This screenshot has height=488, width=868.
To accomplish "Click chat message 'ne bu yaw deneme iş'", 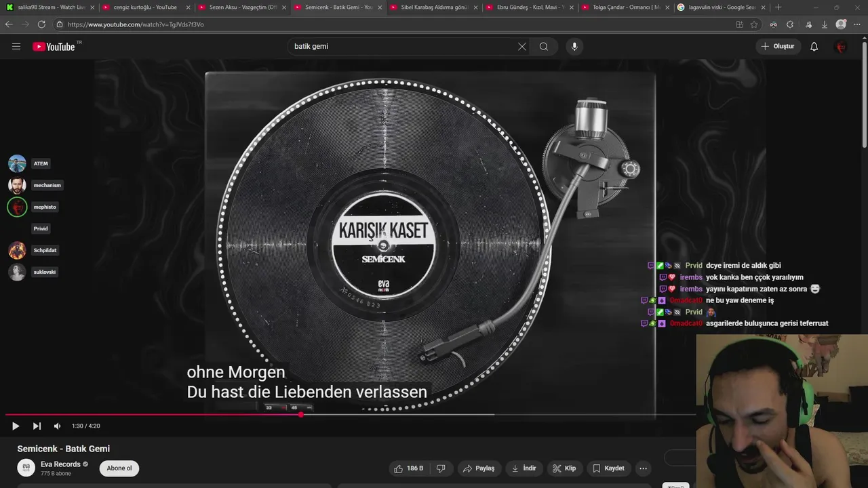I will pyautogui.click(x=740, y=300).
